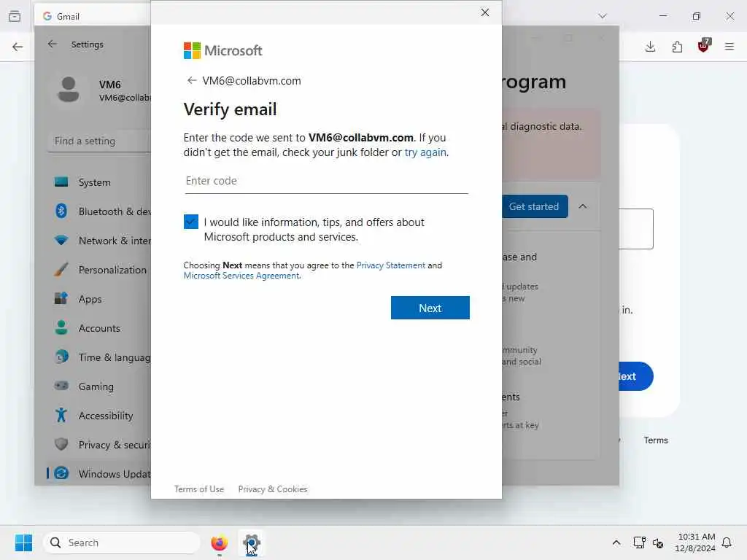The width and height of the screenshot is (747, 560).
Task: Open Firefox tab list dropdown arrow
Action: [603, 16]
